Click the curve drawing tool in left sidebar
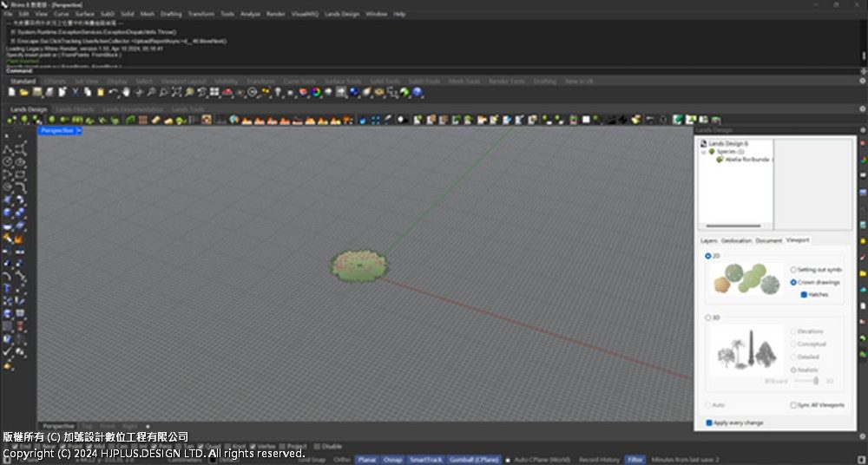This screenshot has height=465, width=868. point(7,174)
